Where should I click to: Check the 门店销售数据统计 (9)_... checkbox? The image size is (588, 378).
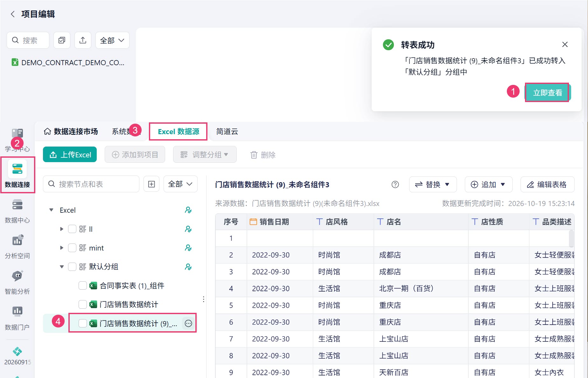pos(83,323)
